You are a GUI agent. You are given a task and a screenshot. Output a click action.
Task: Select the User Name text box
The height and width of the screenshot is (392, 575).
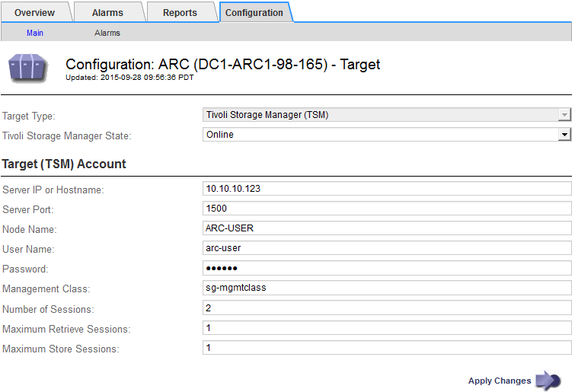(387, 248)
